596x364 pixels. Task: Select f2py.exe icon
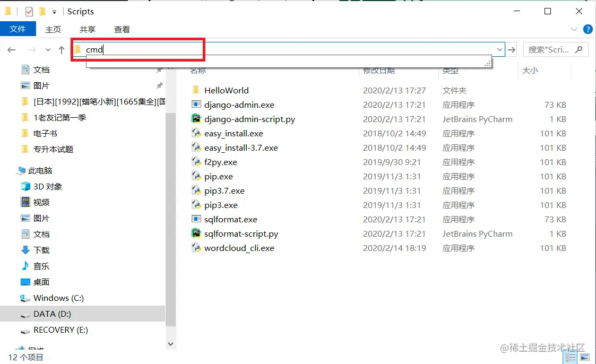click(196, 162)
